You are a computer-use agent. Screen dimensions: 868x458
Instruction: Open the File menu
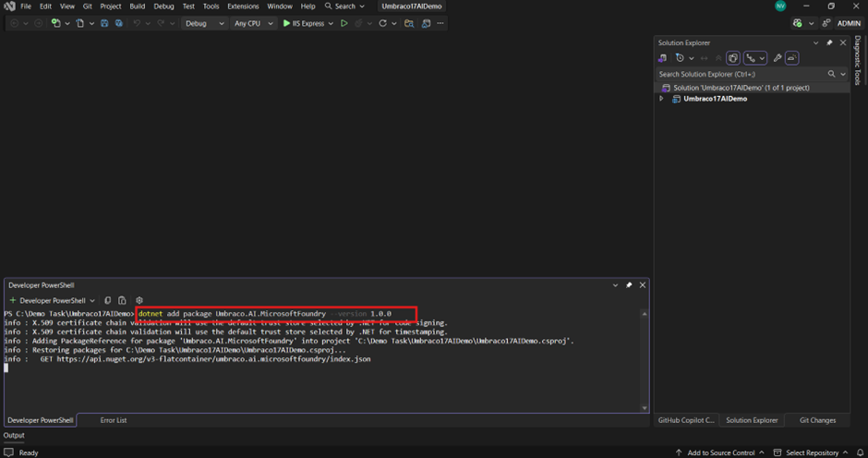pyautogui.click(x=26, y=6)
